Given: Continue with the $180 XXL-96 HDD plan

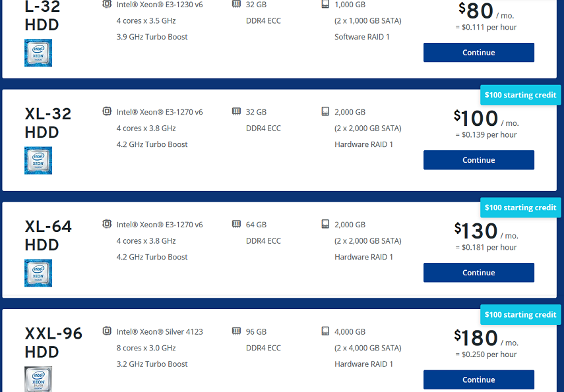Looking at the screenshot, I should click(479, 379).
